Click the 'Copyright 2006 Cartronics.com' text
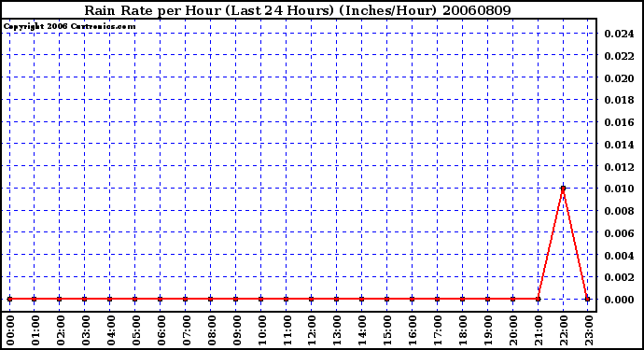The width and height of the screenshot is (644, 350). click(x=69, y=27)
